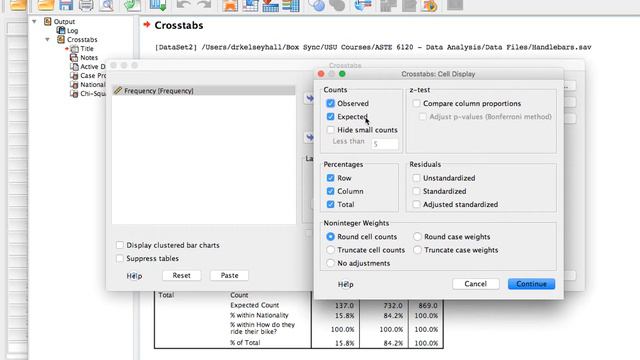Check the Adjusted standardized residuals box
The image size is (640, 360).
coord(416,204)
